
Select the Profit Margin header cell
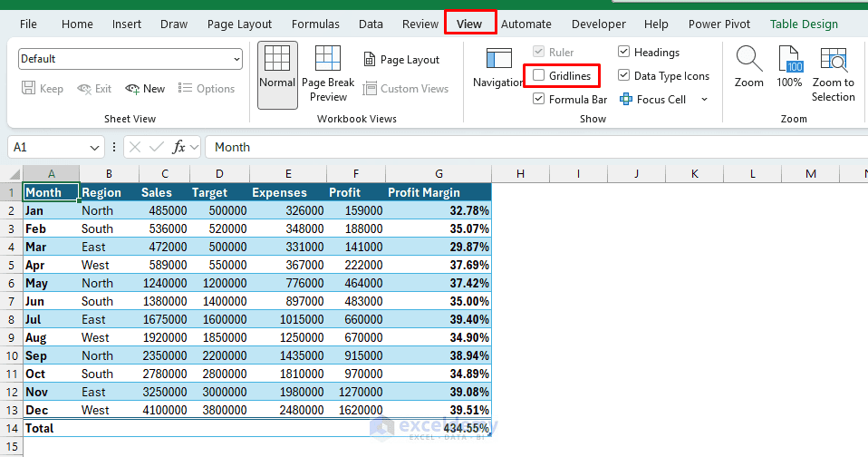[439, 192]
